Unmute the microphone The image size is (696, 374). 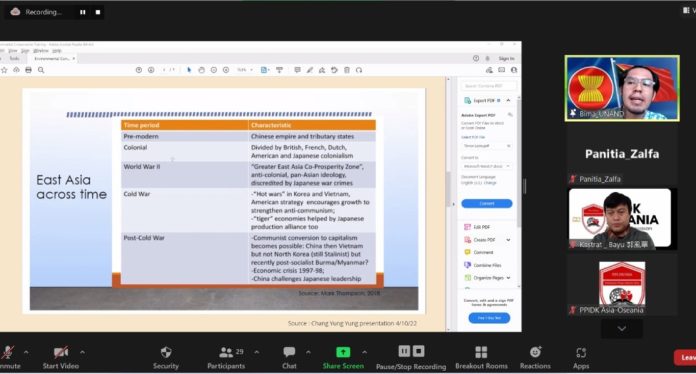tap(8, 358)
